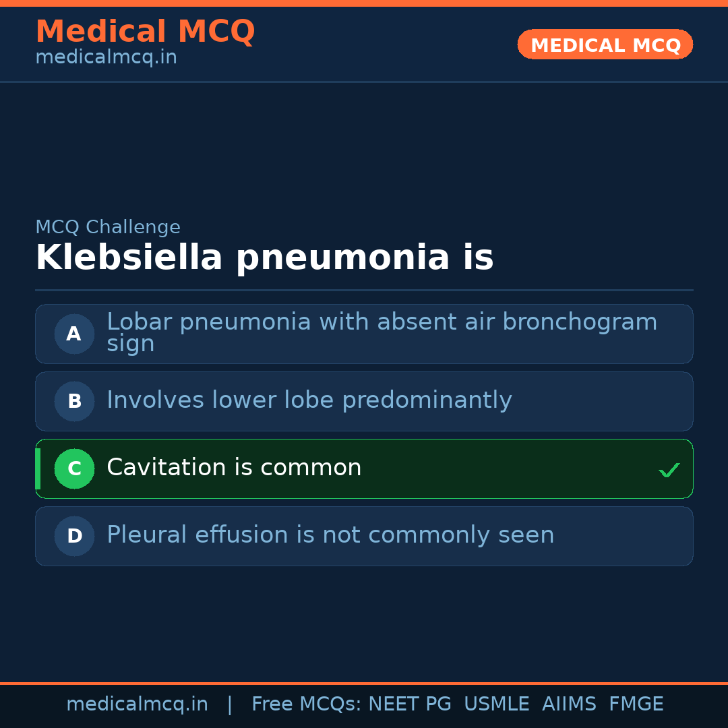Viewport: 728px width, 728px height.
Task: Click "Free MCQs:" text in the footer
Action: point(306,704)
